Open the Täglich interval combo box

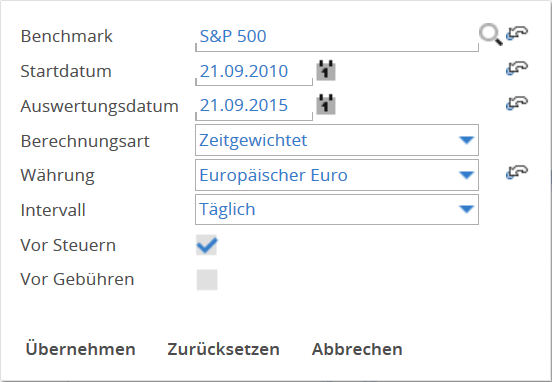click(x=337, y=209)
